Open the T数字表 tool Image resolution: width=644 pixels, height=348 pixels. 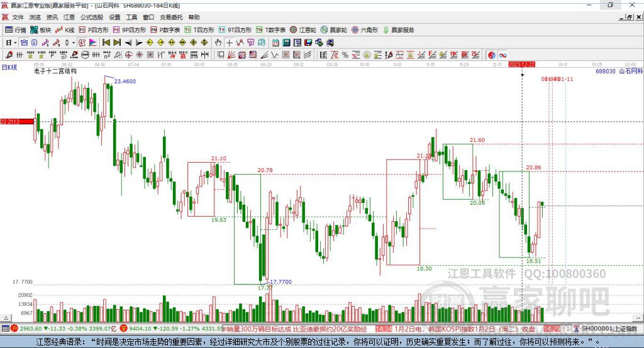[270, 30]
